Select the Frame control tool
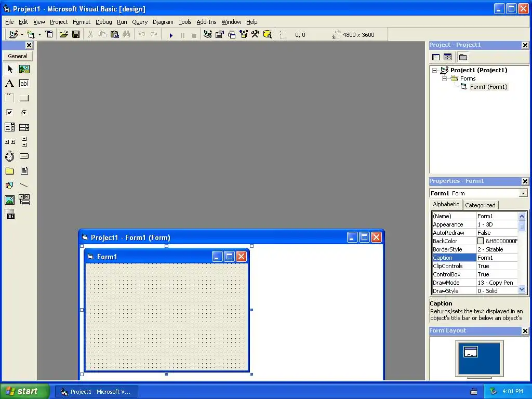532x399 pixels. pyautogui.click(x=10, y=98)
